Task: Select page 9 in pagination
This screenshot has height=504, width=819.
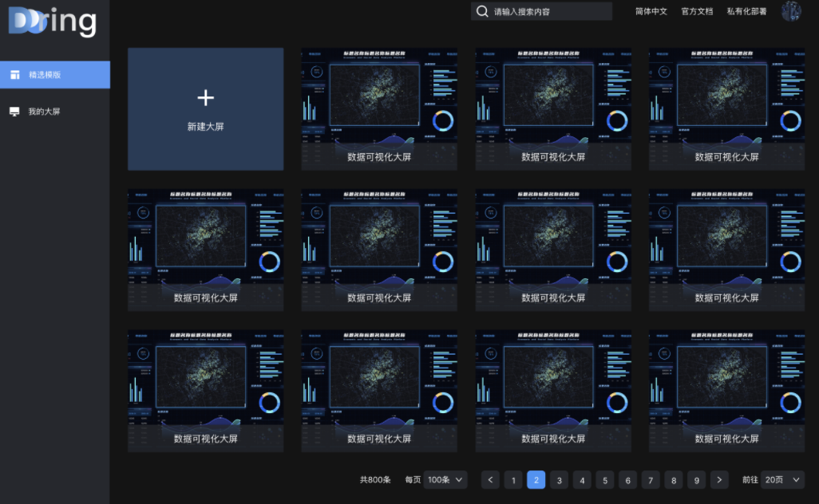Action: pyautogui.click(x=697, y=480)
